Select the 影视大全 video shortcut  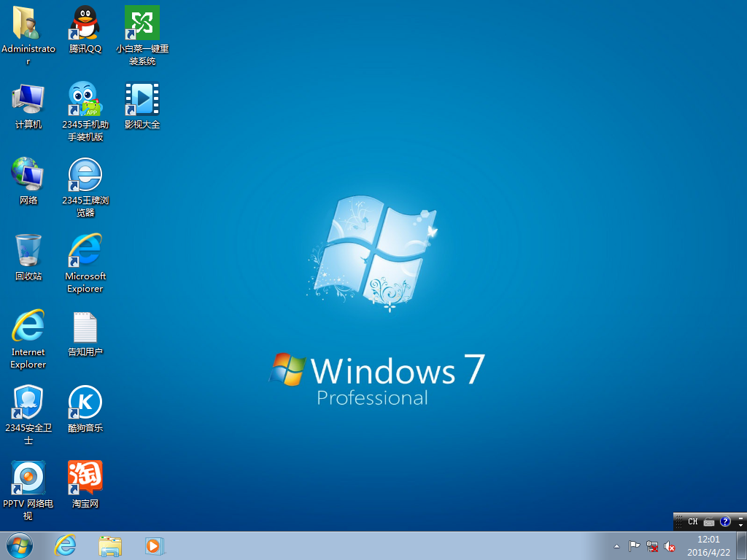(x=142, y=100)
